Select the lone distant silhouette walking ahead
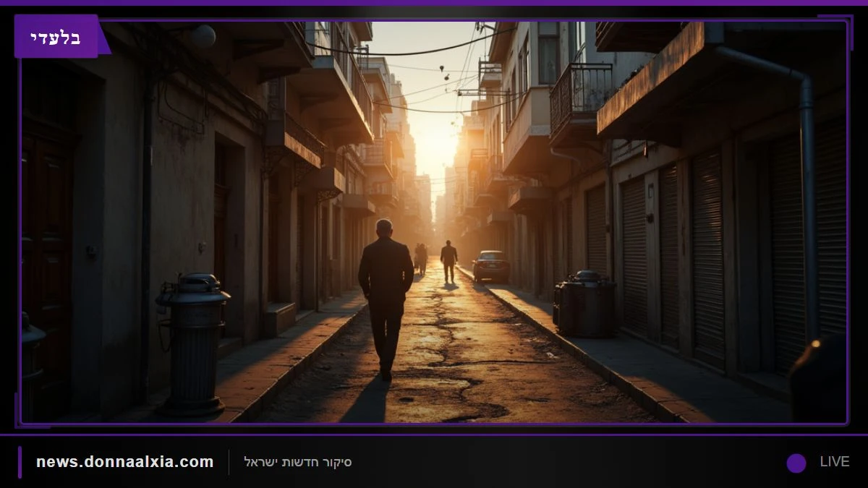The height and width of the screenshot is (488, 868). [x=449, y=261]
